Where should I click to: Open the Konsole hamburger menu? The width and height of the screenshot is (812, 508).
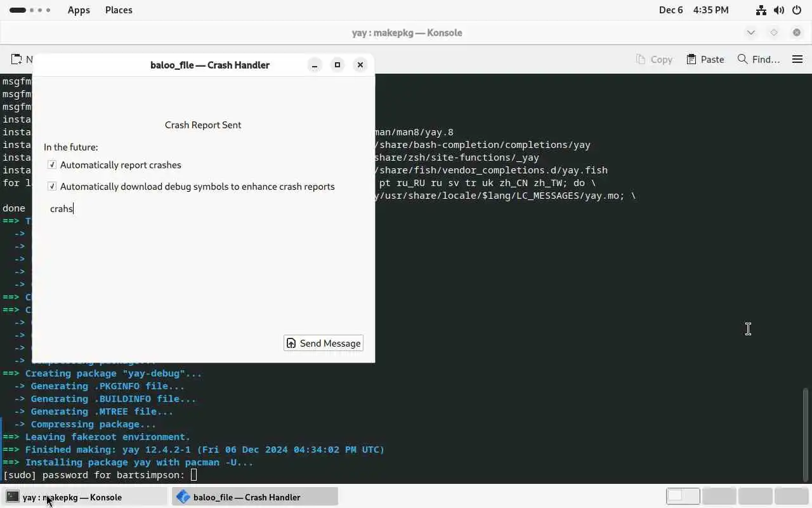coord(797,59)
